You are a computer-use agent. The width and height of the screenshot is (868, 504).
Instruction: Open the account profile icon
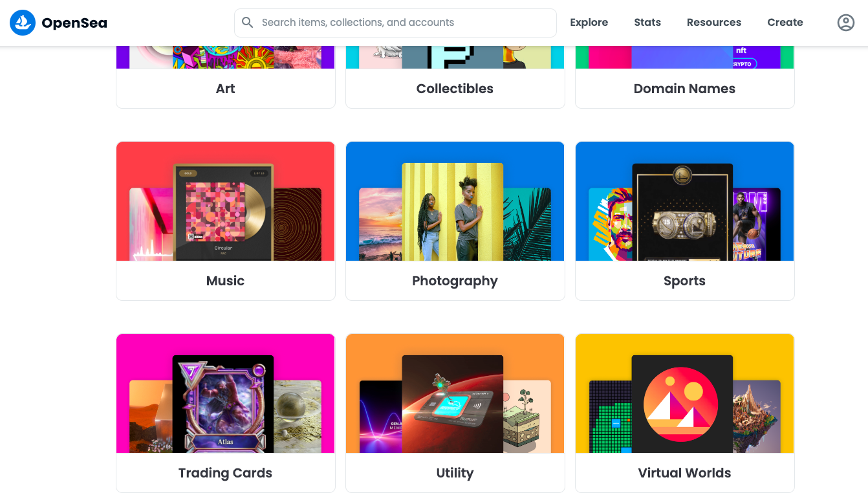(x=846, y=23)
